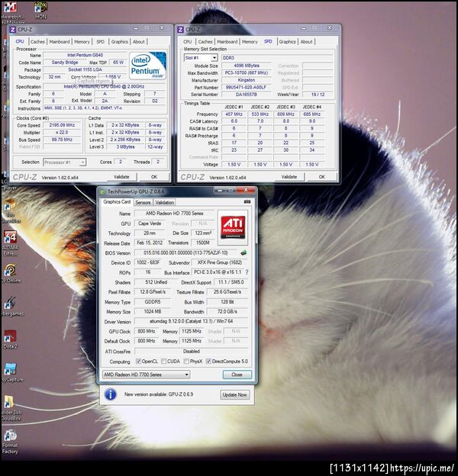This screenshot has height=476, width=458.
Task: Click the BIOS Version field in GPU-Z
Action: (186, 253)
